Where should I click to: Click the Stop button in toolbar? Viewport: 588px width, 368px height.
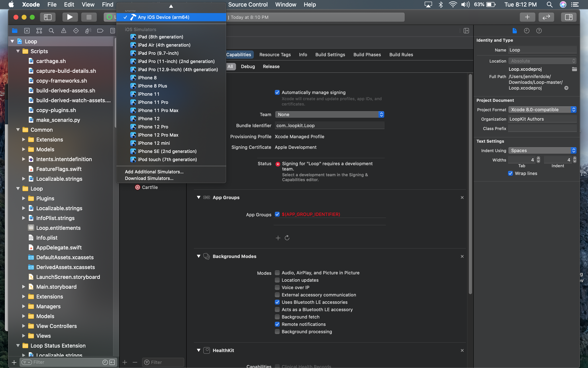pyautogui.click(x=89, y=17)
